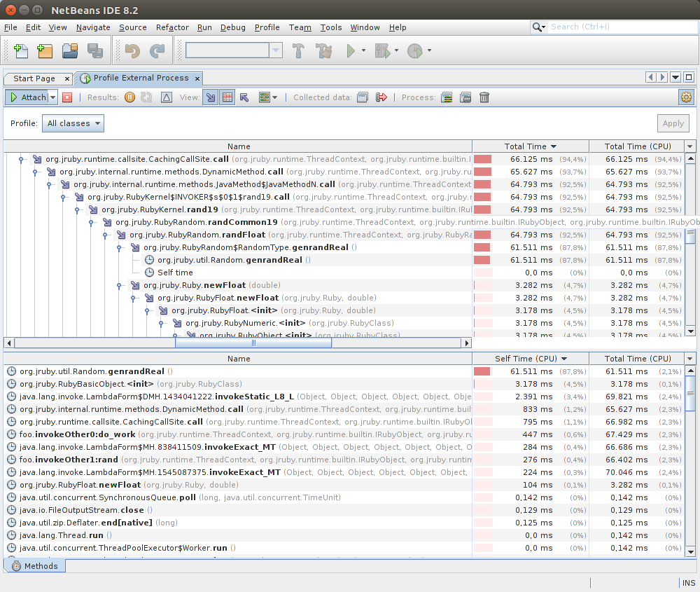Open the File menu
Viewport: 700px width, 592px height.
coord(10,27)
